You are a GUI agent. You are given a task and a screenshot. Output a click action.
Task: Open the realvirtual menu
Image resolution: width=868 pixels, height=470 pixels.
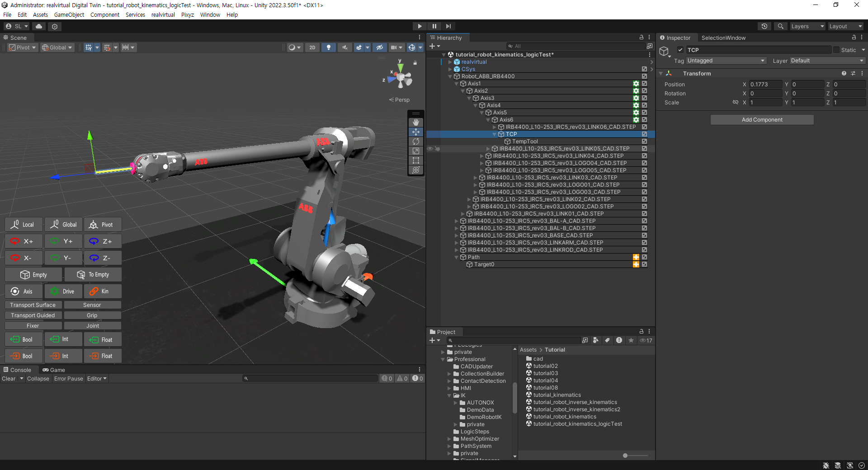163,14
